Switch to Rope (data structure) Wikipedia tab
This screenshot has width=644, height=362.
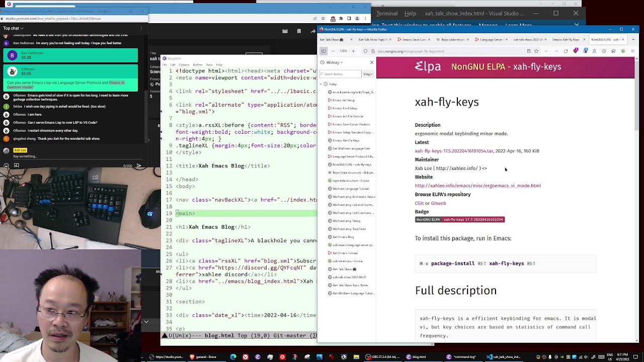[452, 39]
